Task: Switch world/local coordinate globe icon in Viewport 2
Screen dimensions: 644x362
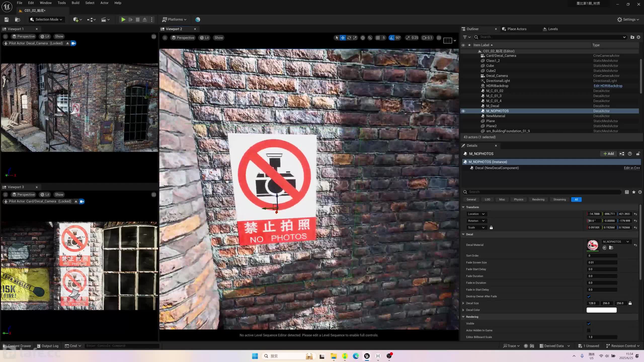Action: 363,38
